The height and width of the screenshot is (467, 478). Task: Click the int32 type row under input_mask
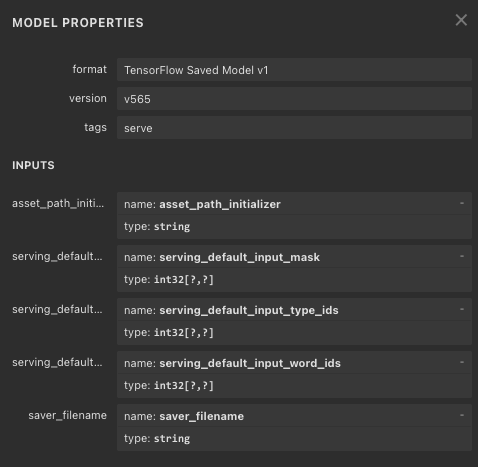click(x=294, y=280)
